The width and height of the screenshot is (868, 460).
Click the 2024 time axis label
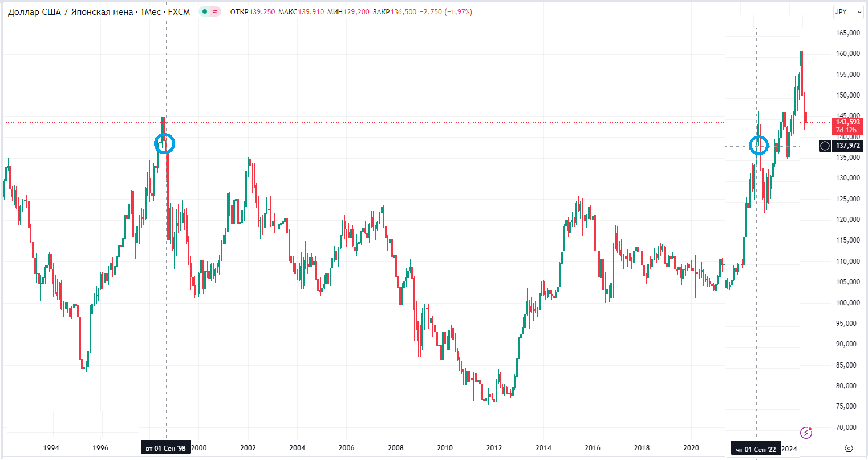coord(789,449)
